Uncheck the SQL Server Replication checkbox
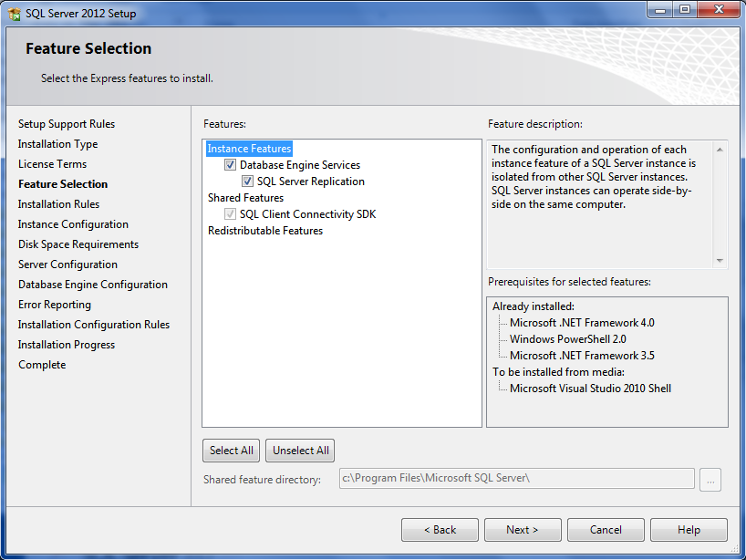The width and height of the screenshot is (746, 560). click(247, 181)
